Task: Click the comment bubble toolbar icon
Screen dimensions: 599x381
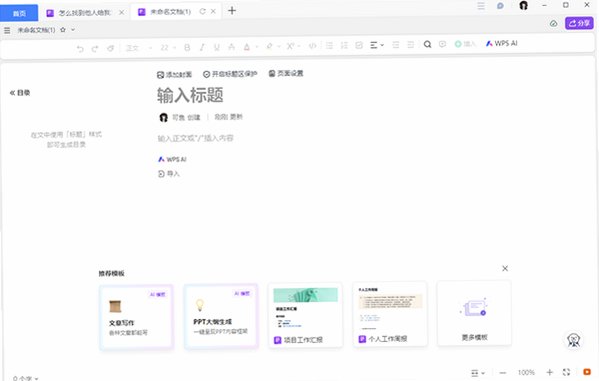Action: pos(442,44)
